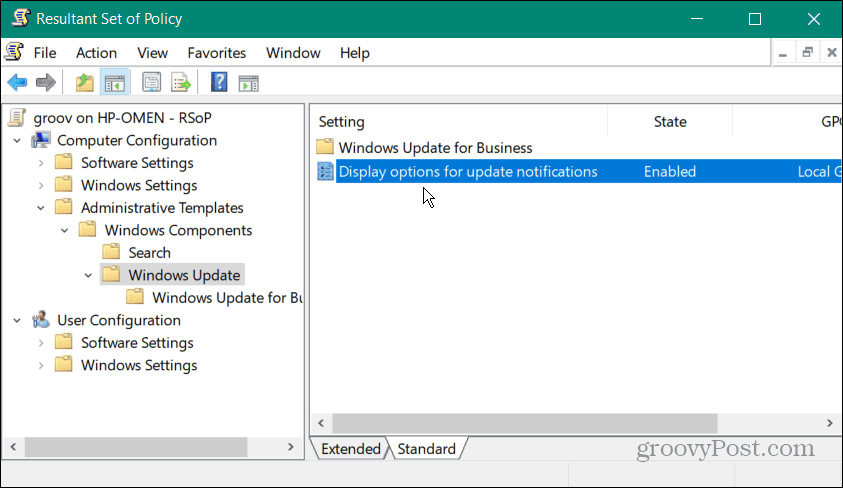Open the Window menu

coord(293,53)
